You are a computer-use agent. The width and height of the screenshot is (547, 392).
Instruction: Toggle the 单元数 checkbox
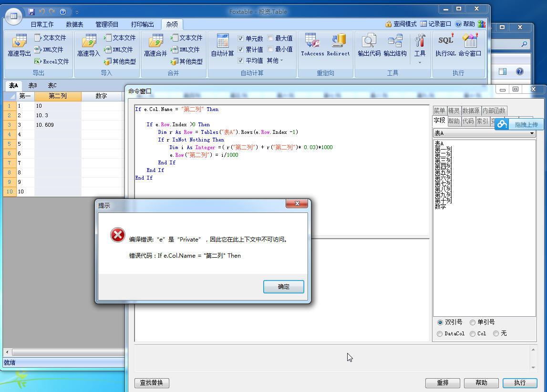[x=240, y=38]
